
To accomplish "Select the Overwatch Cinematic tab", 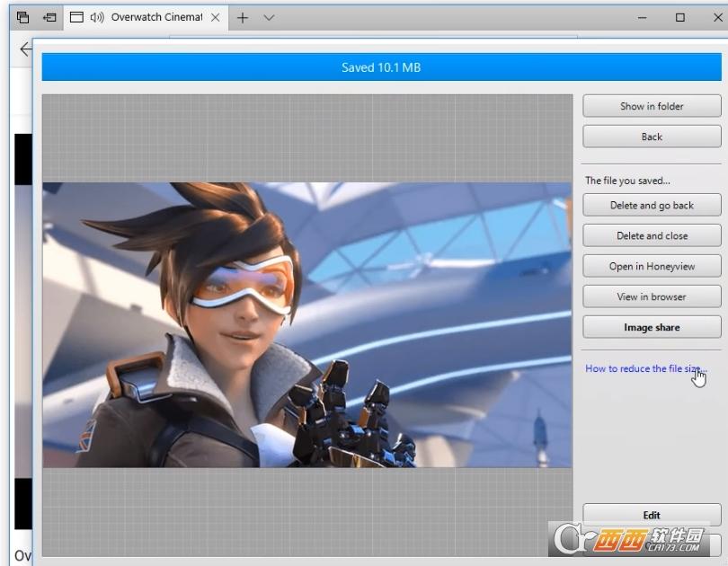I will (x=146, y=18).
